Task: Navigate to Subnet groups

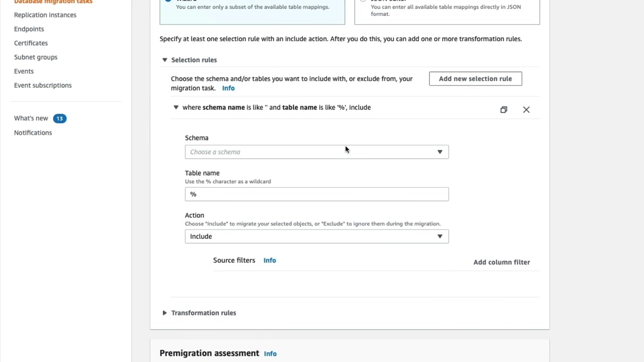Action: tap(36, 57)
